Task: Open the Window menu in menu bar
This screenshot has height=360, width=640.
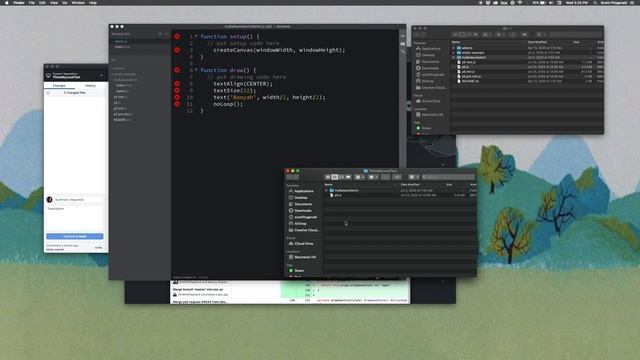Action: (x=78, y=2)
